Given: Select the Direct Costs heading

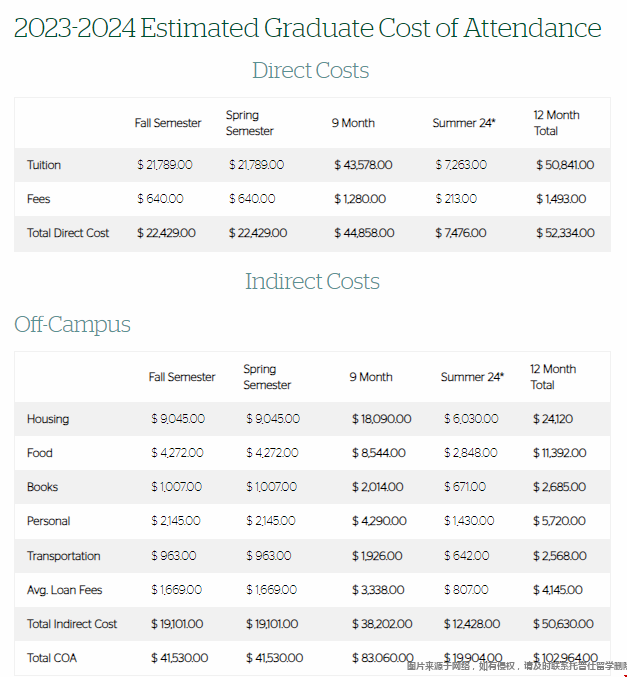Looking at the screenshot, I should [x=310, y=70].
